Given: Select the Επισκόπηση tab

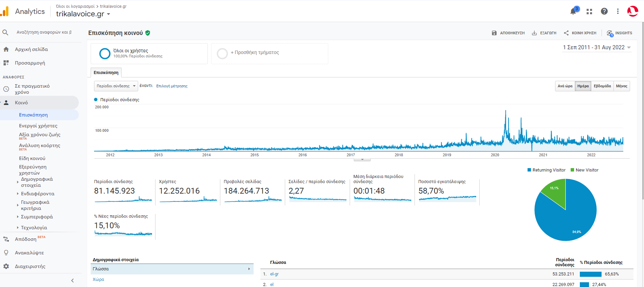Looking at the screenshot, I should tap(106, 73).
